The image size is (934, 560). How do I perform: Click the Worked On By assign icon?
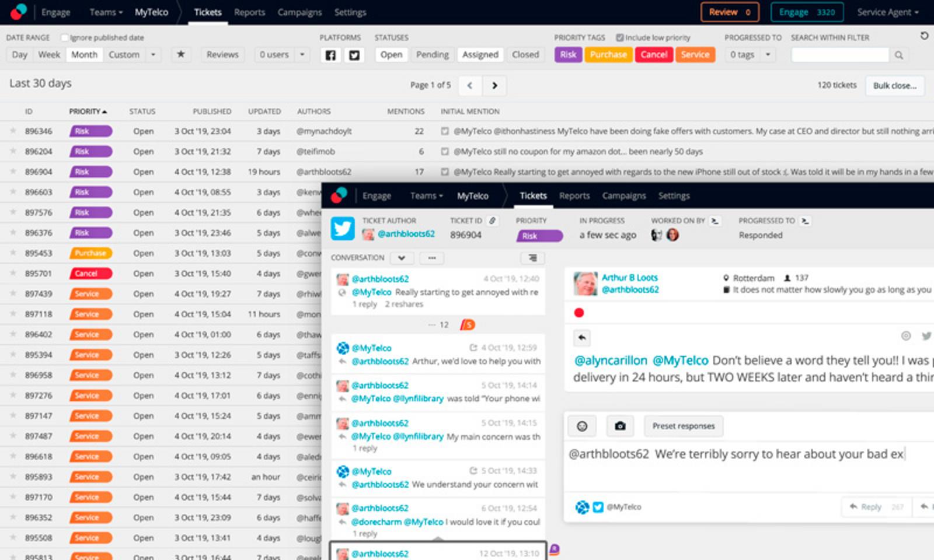coord(715,220)
